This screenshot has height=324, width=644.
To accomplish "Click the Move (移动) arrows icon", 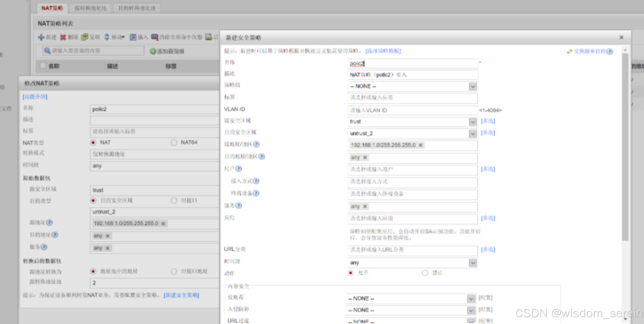I will point(107,37).
